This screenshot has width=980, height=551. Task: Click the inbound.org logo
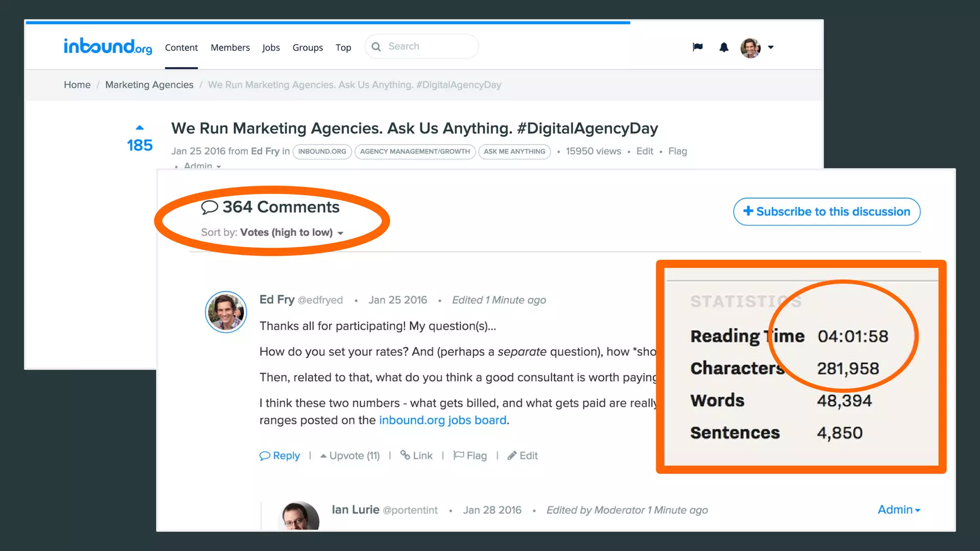(x=108, y=46)
